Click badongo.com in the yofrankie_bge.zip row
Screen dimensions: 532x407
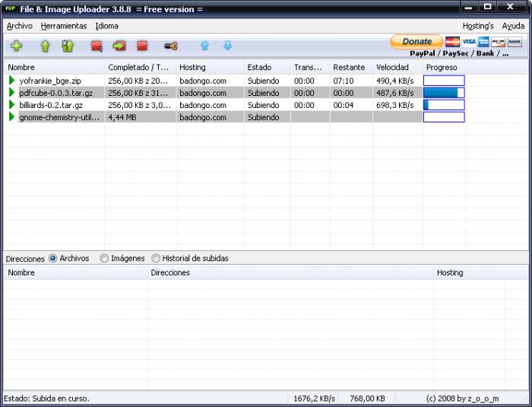coord(203,81)
